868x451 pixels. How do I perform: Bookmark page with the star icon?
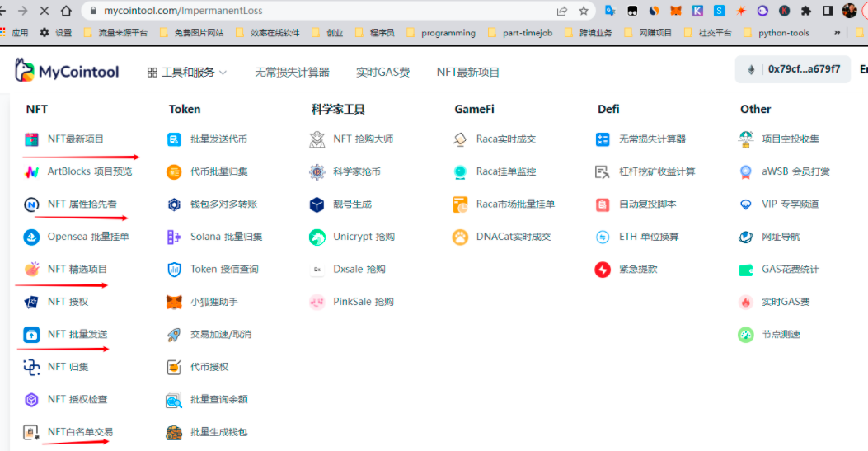[x=584, y=11]
